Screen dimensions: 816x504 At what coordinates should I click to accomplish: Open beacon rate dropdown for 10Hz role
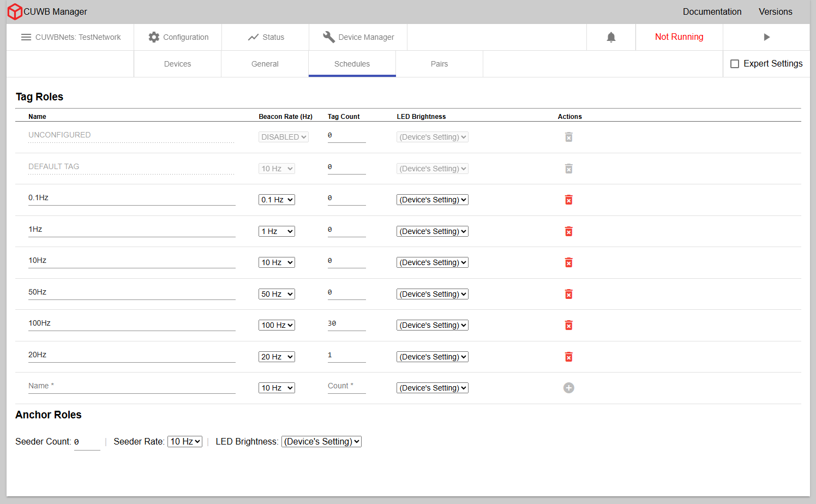(x=277, y=262)
